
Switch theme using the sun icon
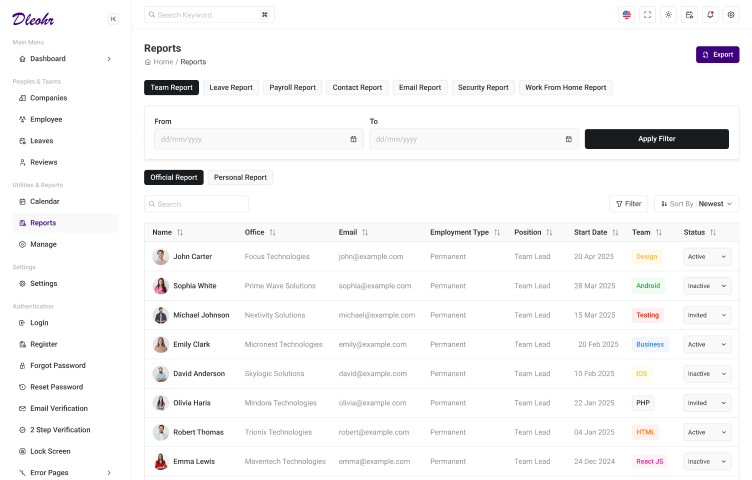[x=668, y=15]
